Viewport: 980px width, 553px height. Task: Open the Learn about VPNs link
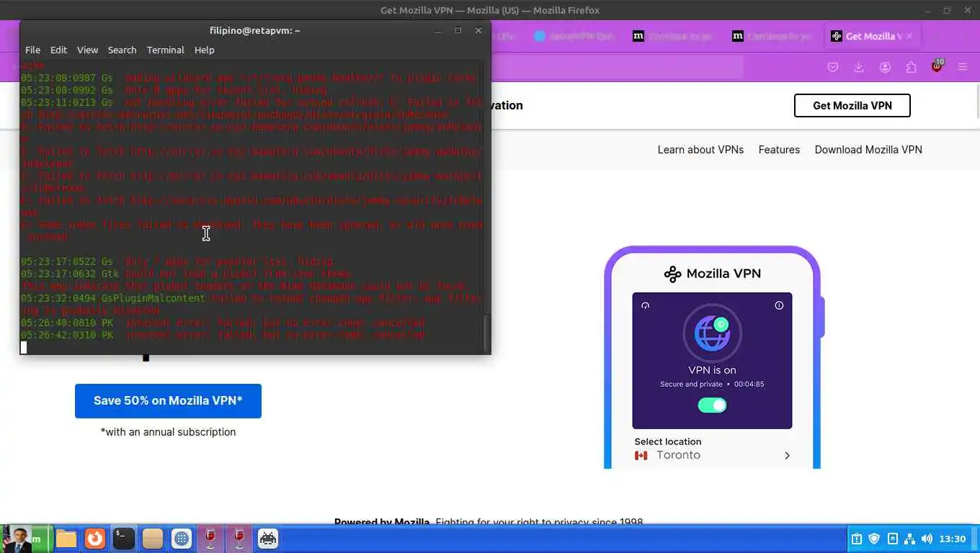700,150
